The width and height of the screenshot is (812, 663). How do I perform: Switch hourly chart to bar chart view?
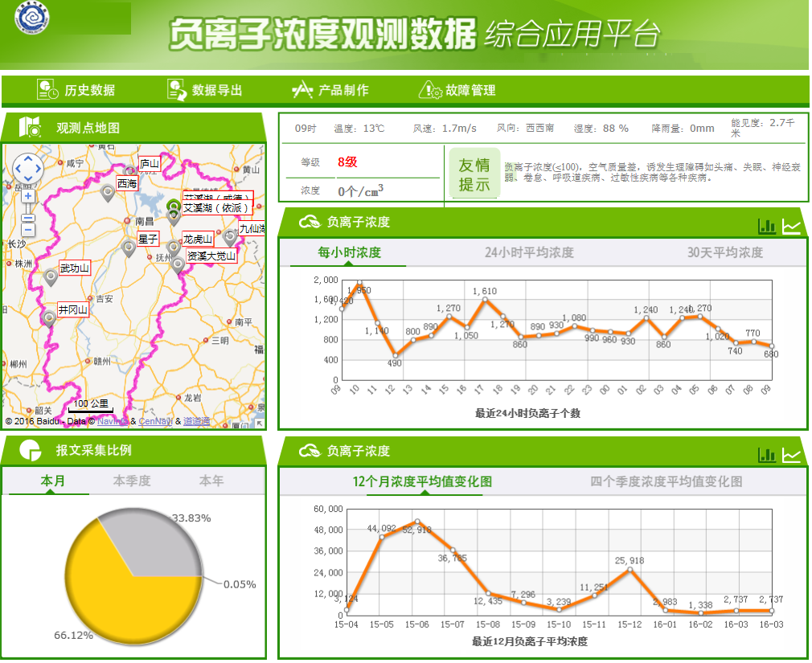pyautogui.click(x=767, y=227)
